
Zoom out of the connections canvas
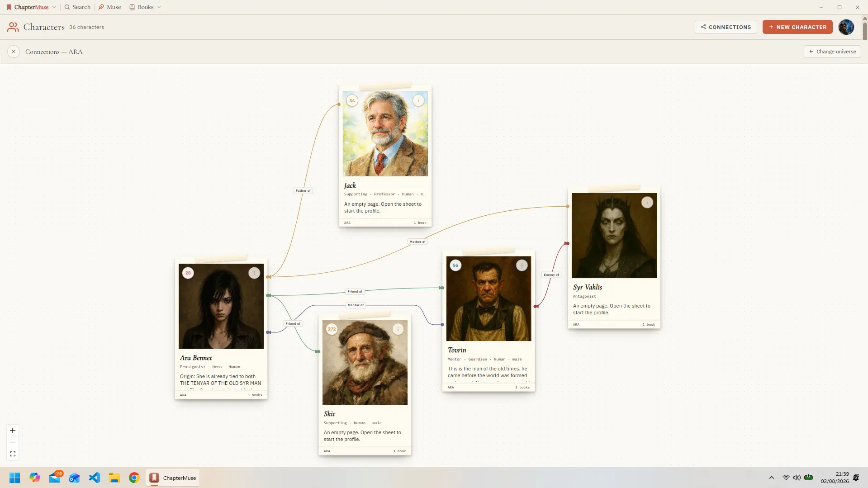[x=13, y=442]
